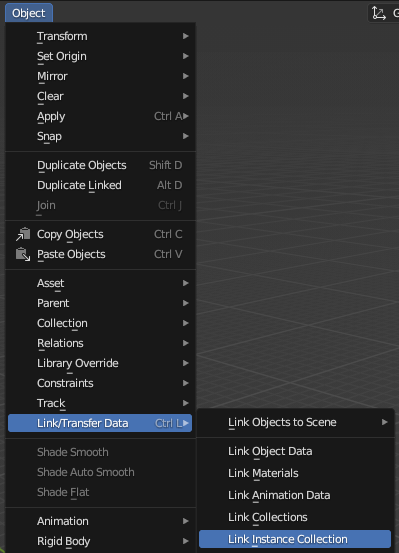The image size is (399, 553).
Task: Click the Paste Objects icon
Action: click(x=23, y=254)
